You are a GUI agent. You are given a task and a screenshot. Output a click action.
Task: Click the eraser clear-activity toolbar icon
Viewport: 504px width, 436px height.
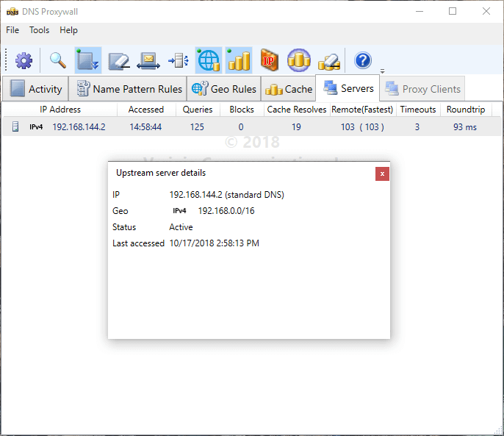118,60
